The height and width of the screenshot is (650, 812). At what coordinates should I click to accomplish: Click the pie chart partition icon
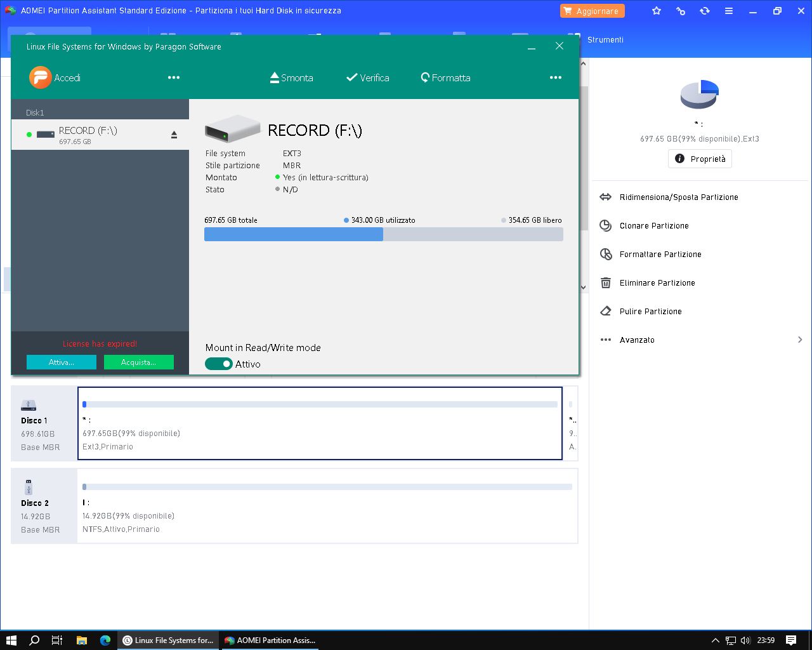tap(699, 95)
